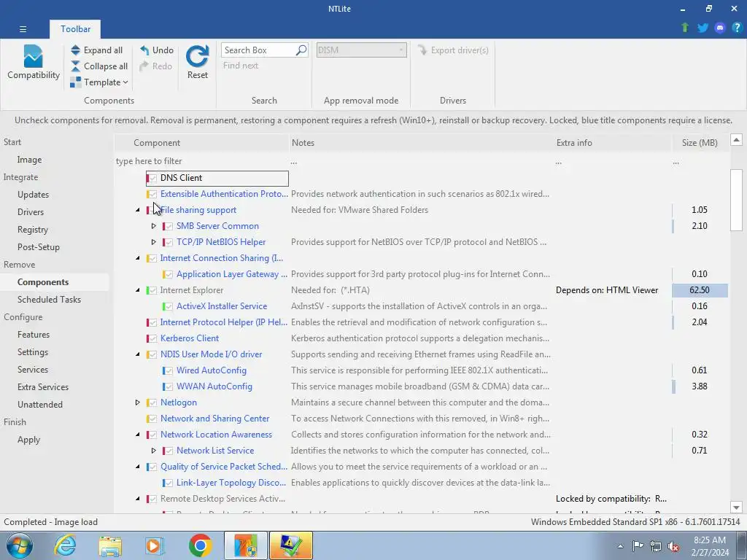Collapse the File sharing support node
Image resolution: width=747 pixels, height=560 pixels.
pos(138,210)
